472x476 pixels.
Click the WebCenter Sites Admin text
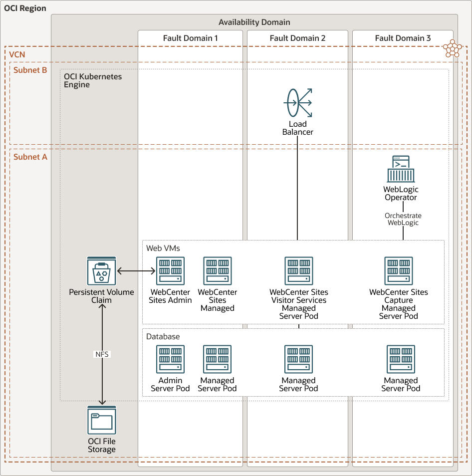170,296
